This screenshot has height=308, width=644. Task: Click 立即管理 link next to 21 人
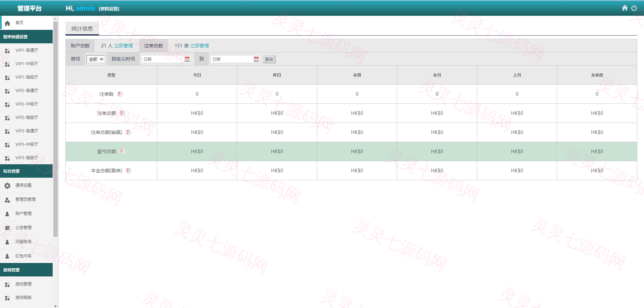[123, 46]
